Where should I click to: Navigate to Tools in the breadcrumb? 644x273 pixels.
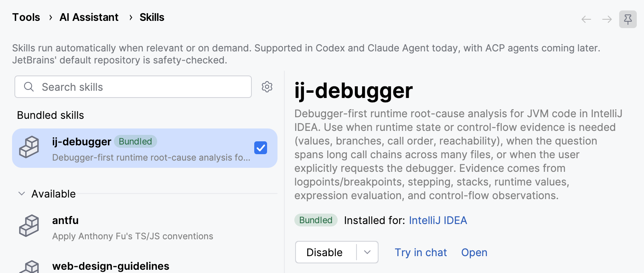pos(26,17)
